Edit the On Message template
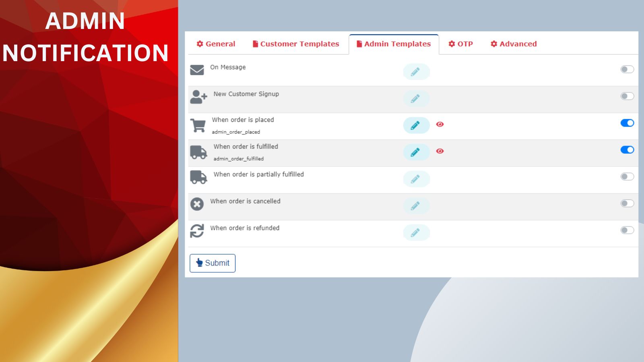 coord(416,72)
